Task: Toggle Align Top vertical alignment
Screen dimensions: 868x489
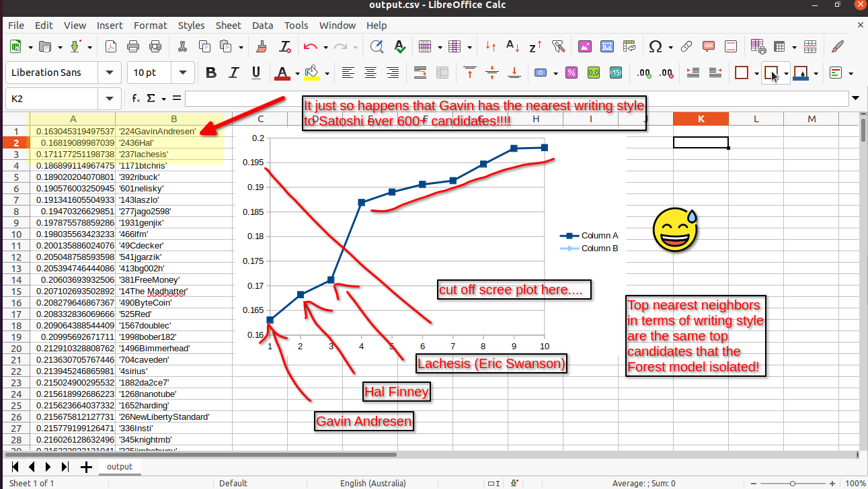Action: click(x=470, y=73)
